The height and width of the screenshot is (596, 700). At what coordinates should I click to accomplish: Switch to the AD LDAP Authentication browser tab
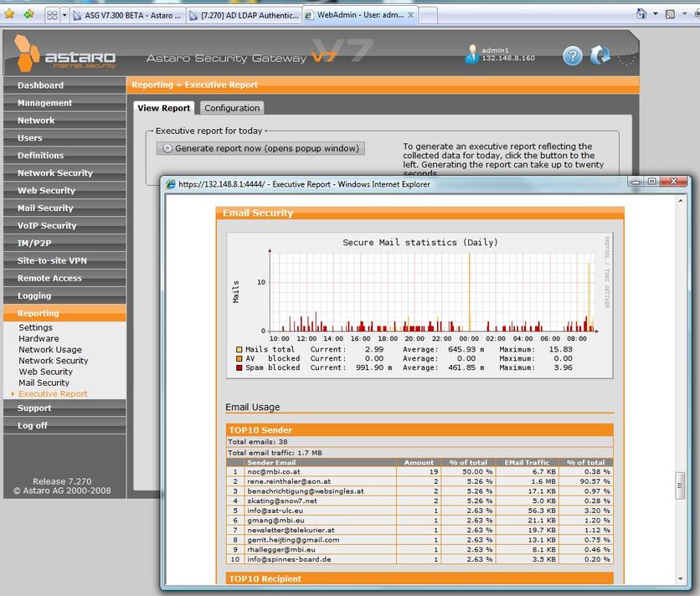point(244,16)
